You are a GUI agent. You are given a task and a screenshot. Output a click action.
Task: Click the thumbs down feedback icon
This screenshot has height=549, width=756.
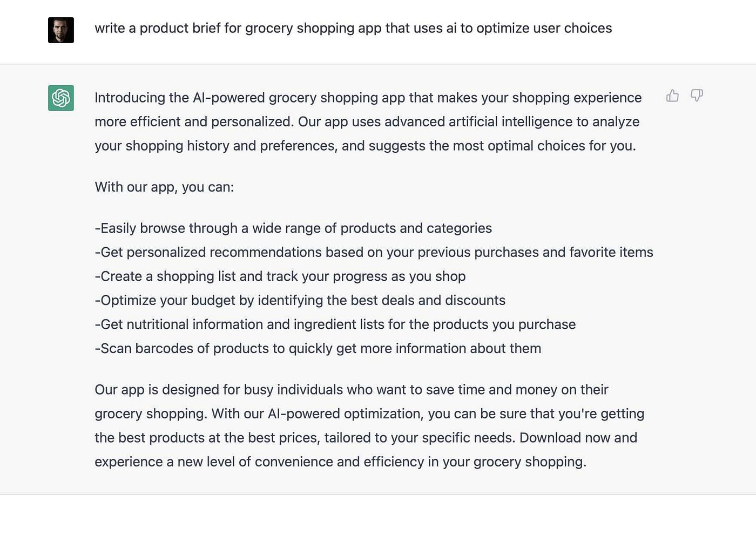[x=697, y=96]
